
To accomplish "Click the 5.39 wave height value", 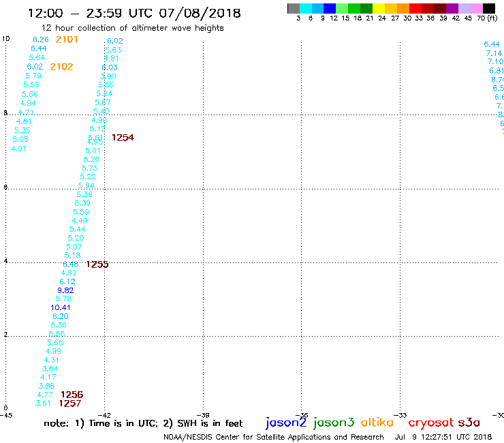I will click(x=82, y=203).
